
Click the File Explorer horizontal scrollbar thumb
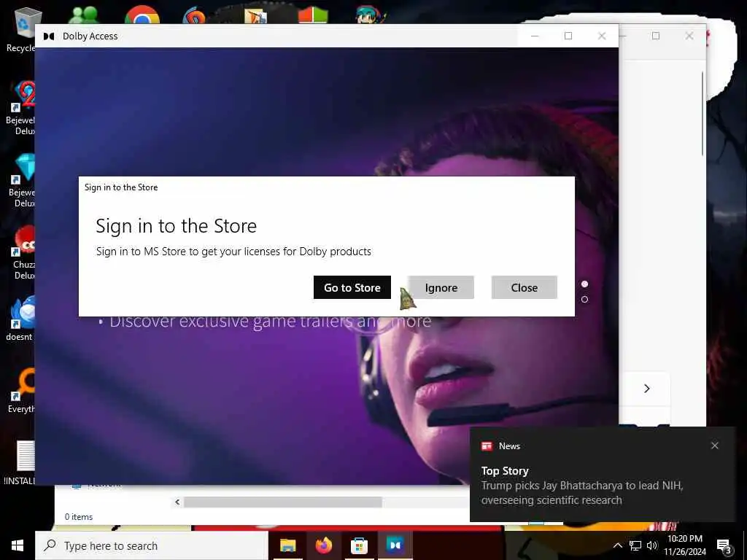283,502
